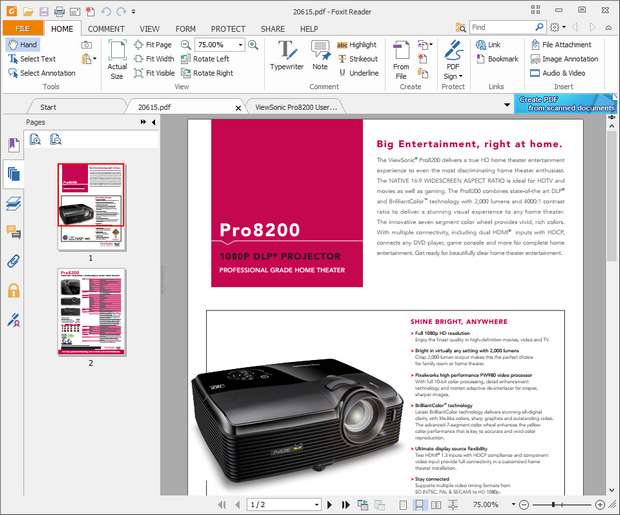The image size is (620, 515).
Task: Switch to the COMMENT ribbon tab
Action: coord(106,29)
